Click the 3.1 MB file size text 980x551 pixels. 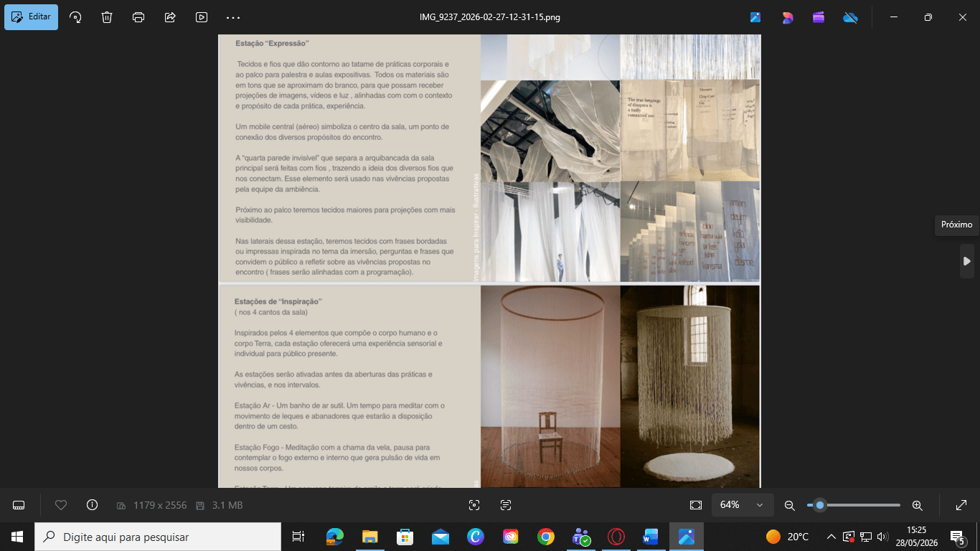(227, 505)
